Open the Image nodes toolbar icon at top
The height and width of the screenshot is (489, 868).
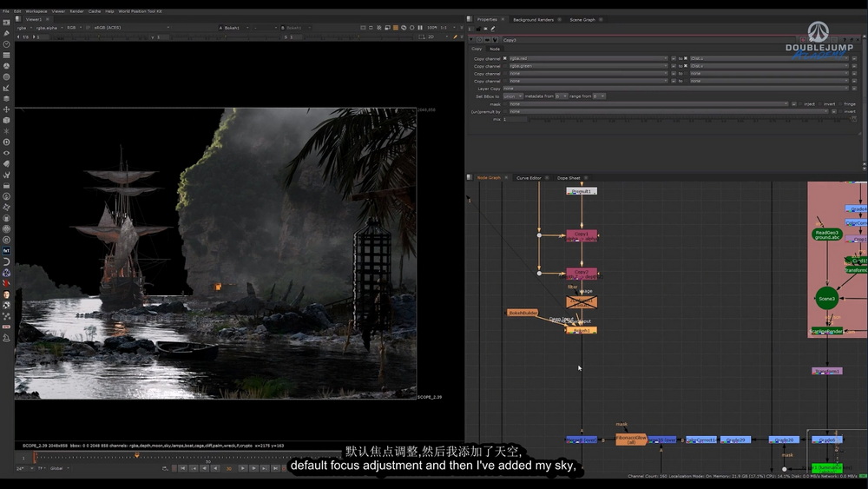pos(7,23)
